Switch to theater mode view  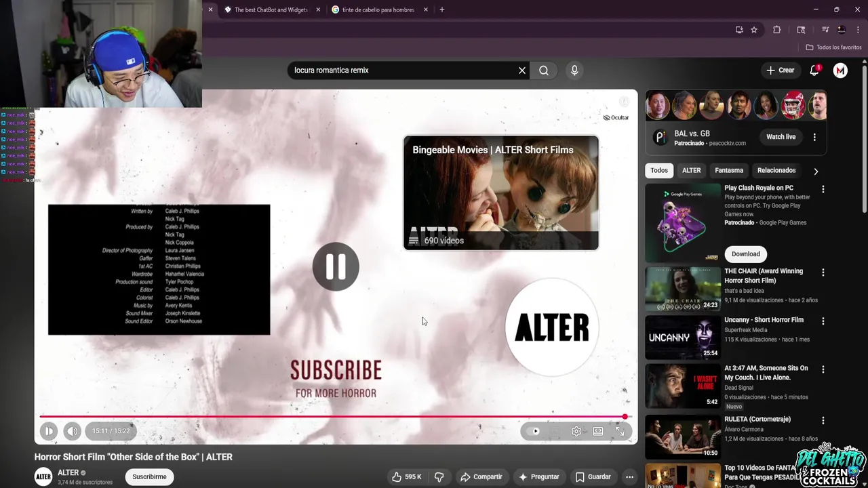(x=597, y=431)
